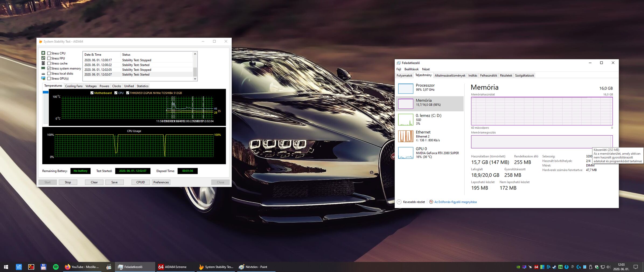Select GPU 0 RTX 2080 SUPER entry
This screenshot has height=272, width=644.
point(430,153)
